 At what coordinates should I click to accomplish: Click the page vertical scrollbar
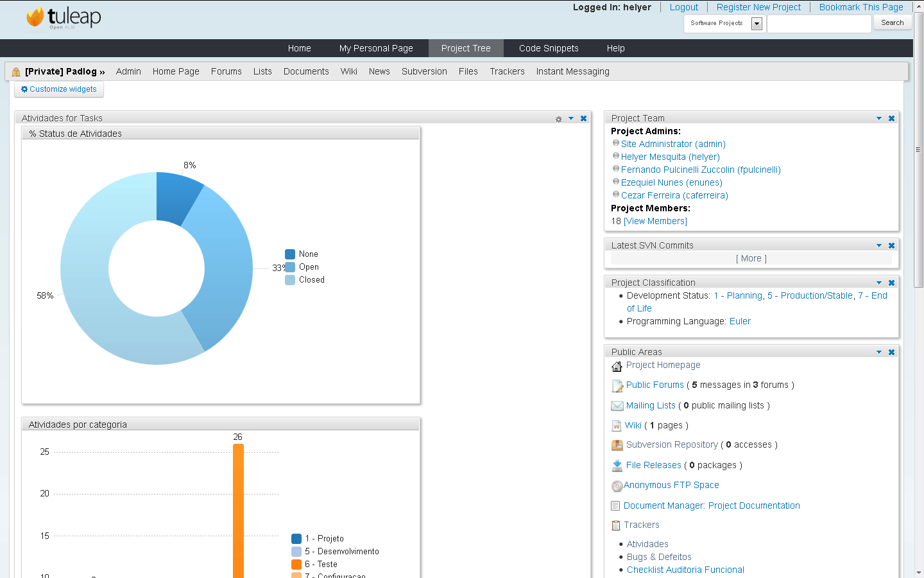[918, 150]
